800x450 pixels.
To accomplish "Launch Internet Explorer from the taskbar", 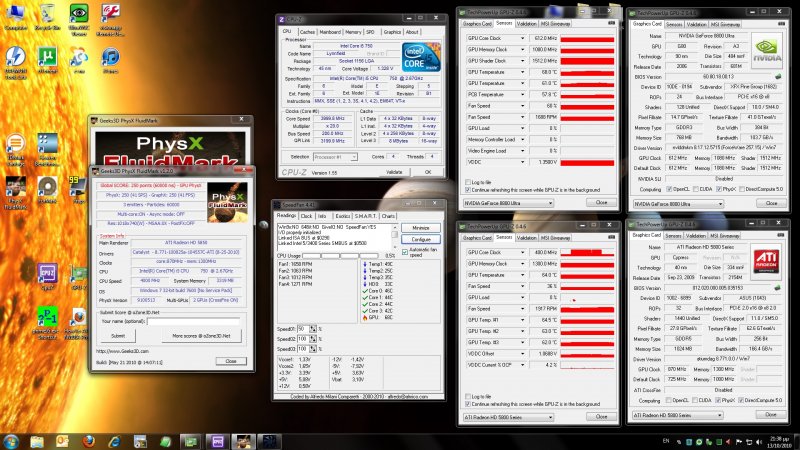I will [113, 441].
